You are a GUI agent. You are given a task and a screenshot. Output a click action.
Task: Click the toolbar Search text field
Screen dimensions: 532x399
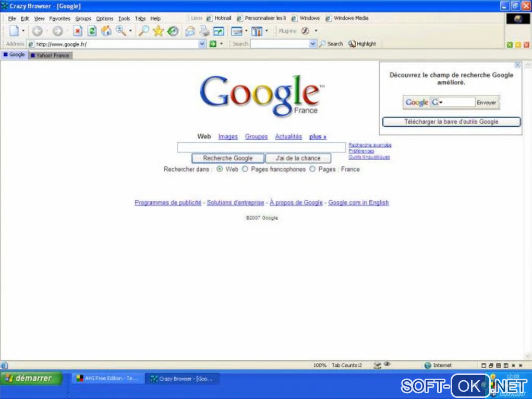point(280,44)
